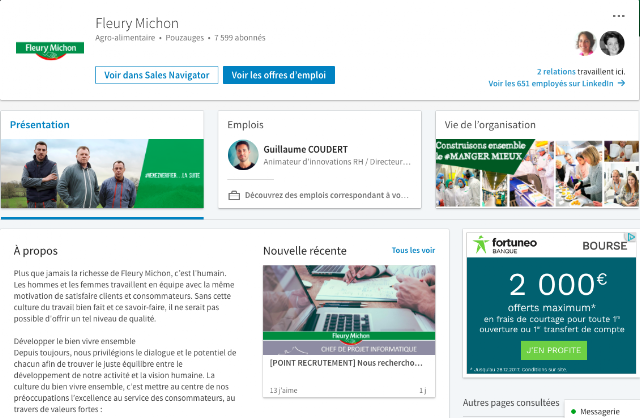The height and width of the screenshot is (418, 640).
Task: Click the Pouzauges location text
Action: pos(184,38)
